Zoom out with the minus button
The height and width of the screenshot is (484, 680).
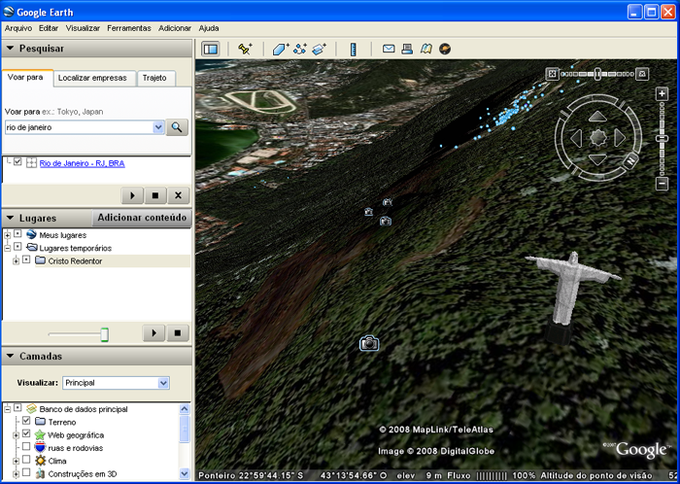pos(662,184)
